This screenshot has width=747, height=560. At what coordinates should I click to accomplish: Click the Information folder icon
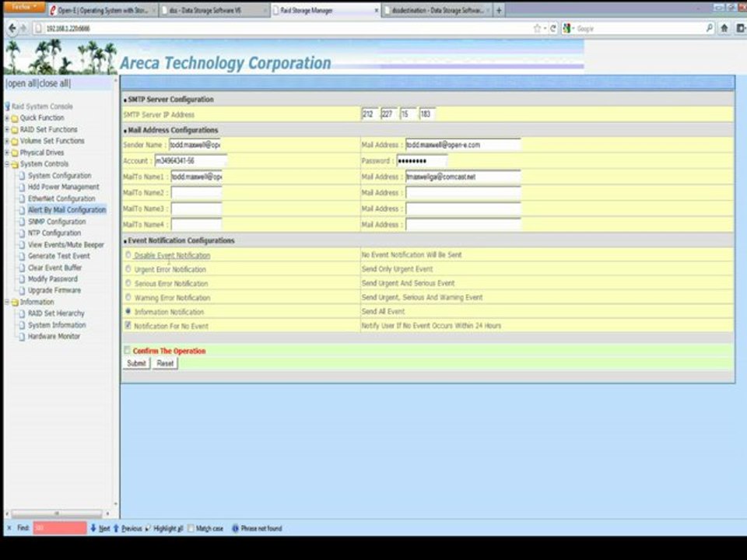point(15,303)
